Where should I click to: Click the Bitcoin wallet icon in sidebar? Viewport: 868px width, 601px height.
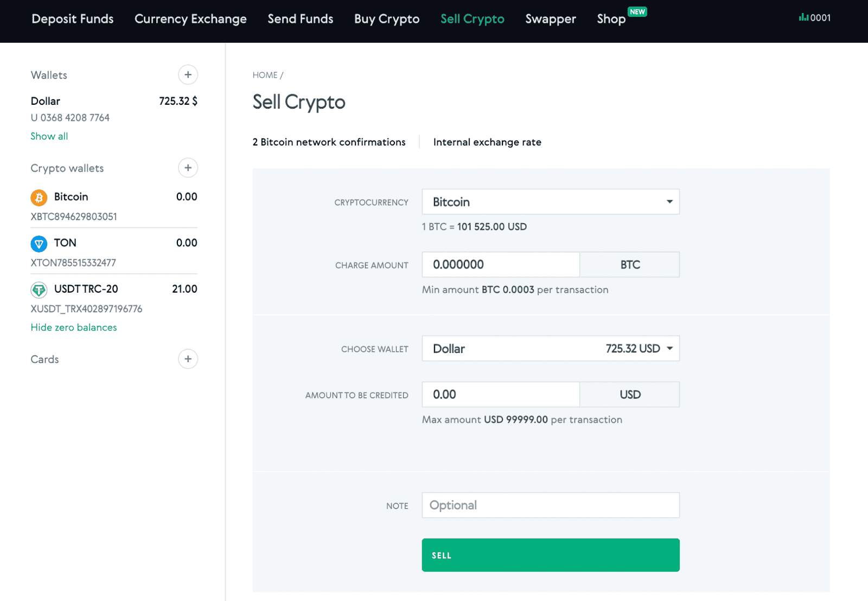pos(38,197)
